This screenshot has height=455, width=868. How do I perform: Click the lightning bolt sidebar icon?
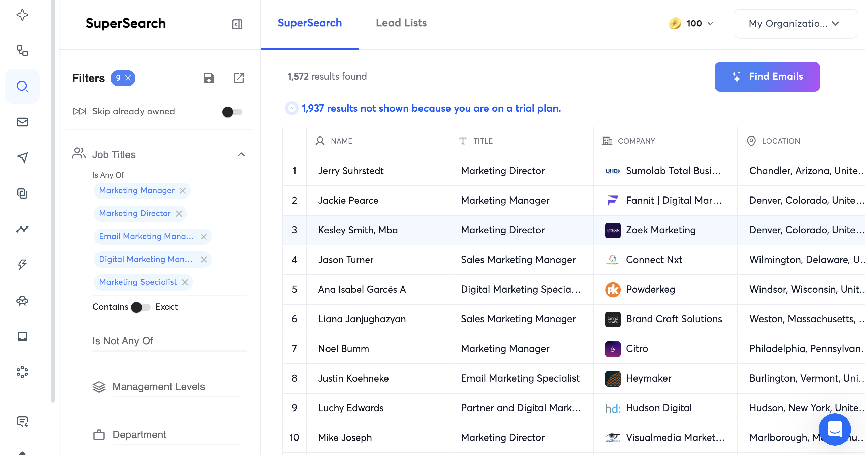(x=22, y=264)
